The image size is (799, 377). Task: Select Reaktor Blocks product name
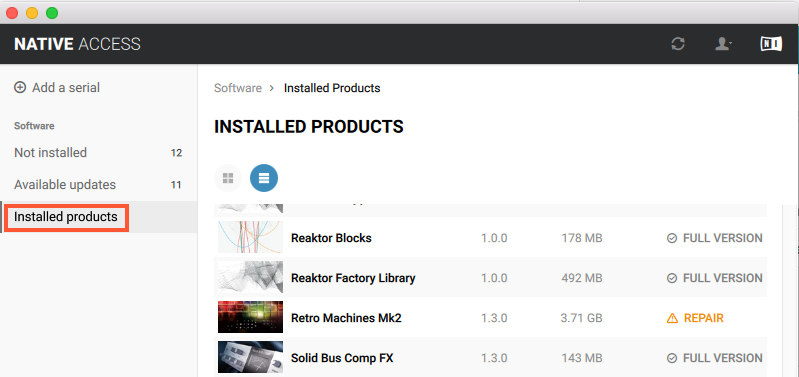[x=331, y=238]
